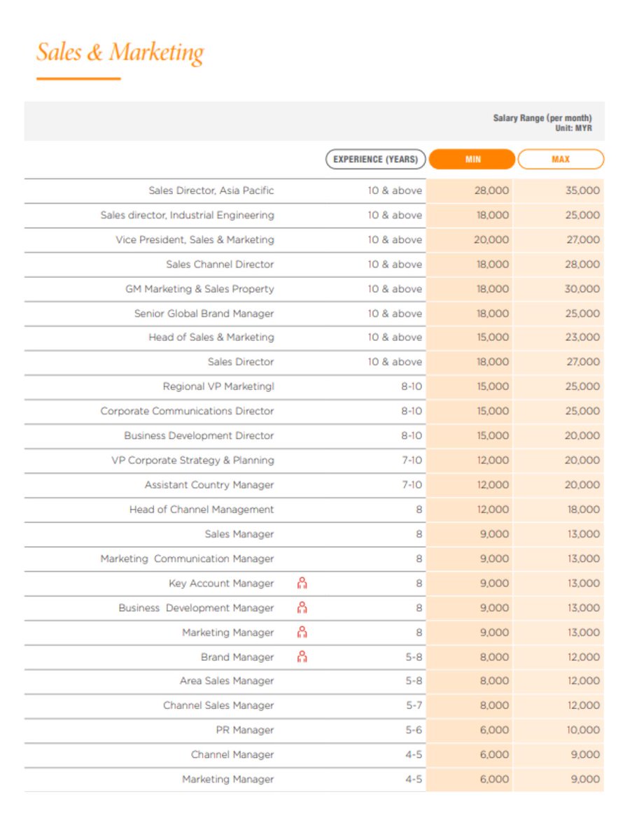
Task: Click the 5-7 experience value
Action: 414,705
